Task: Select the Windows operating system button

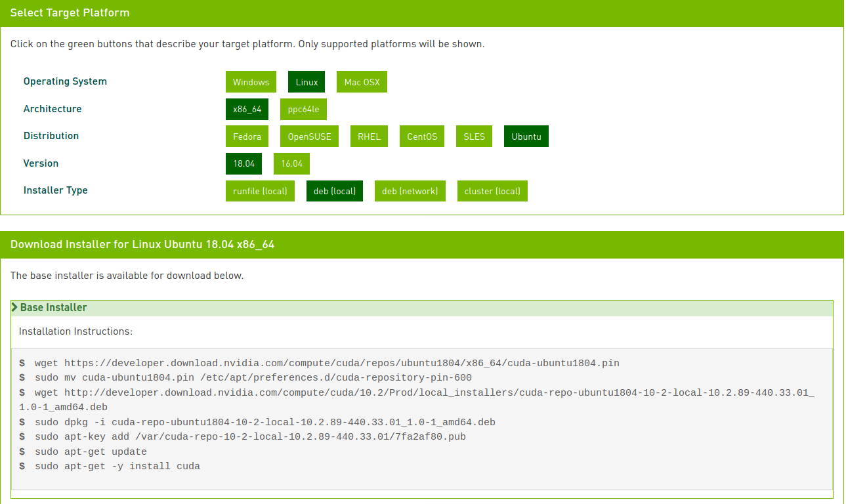Action: 251,82
